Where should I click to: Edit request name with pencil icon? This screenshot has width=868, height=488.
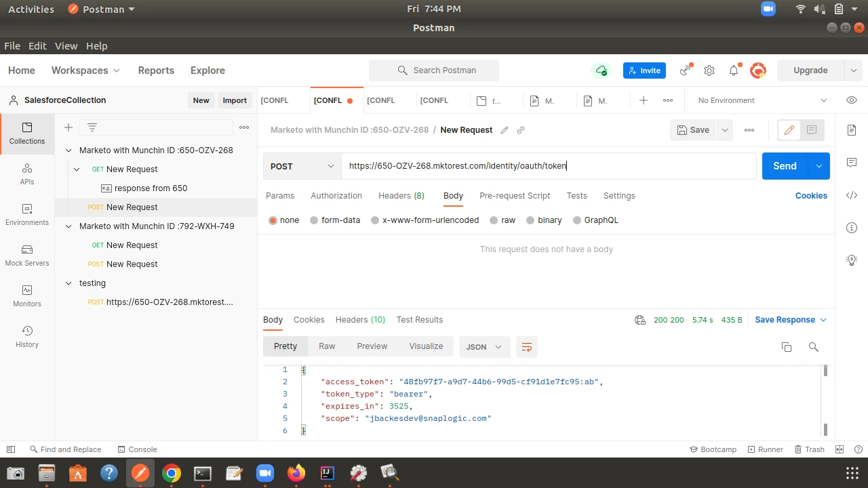(x=505, y=130)
